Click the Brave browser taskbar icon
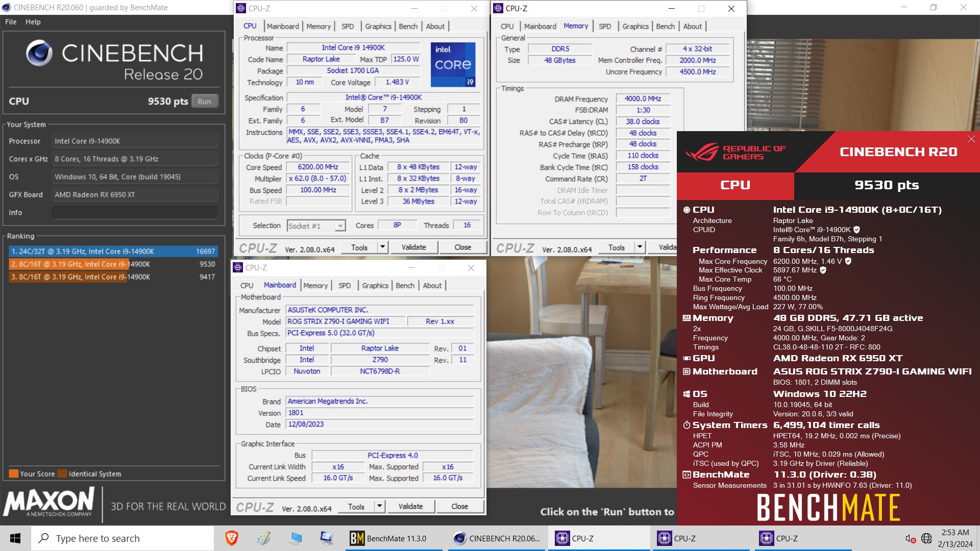 coord(232,538)
